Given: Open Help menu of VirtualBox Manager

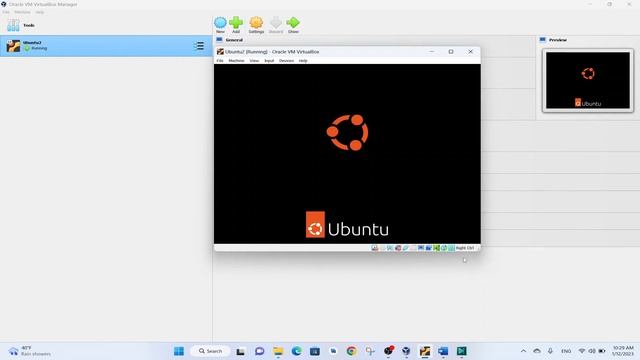Looking at the screenshot, I should click(x=39, y=12).
